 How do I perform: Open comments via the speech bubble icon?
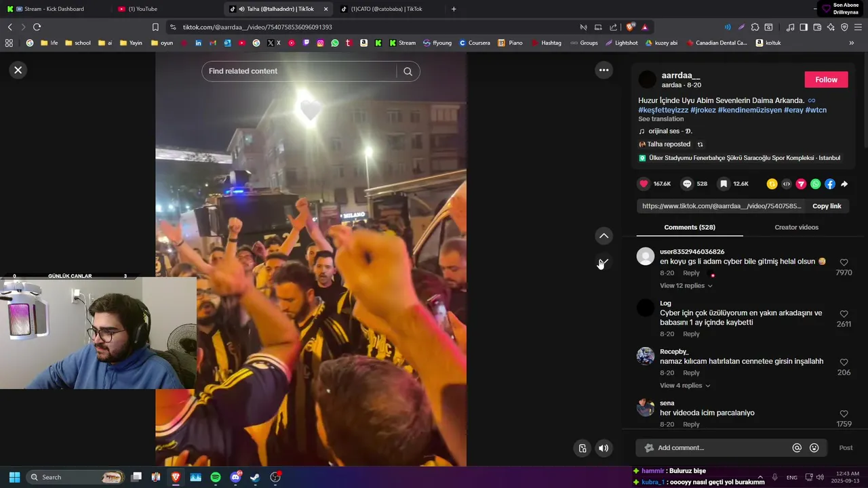pyautogui.click(x=687, y=184)
